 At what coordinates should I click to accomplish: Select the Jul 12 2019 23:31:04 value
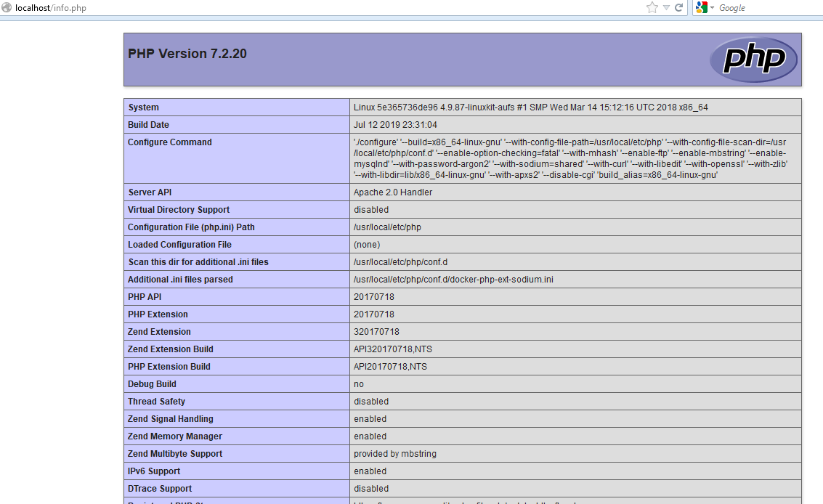395,124
